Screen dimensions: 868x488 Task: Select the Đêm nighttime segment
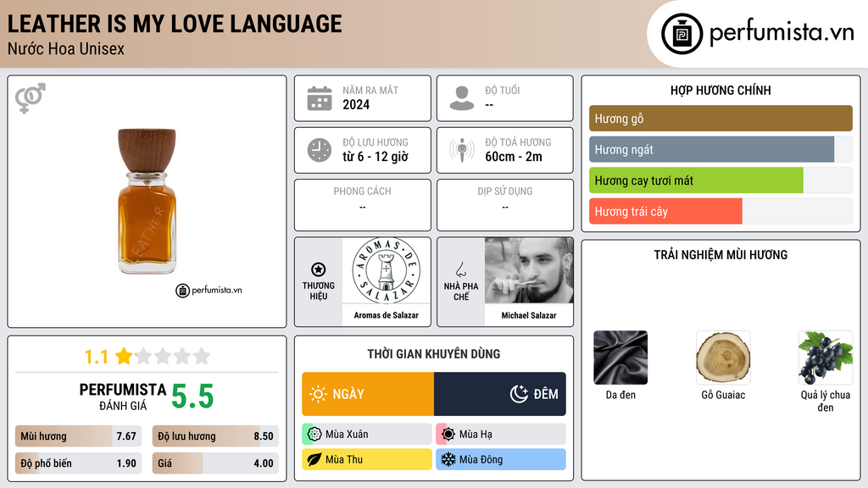coord(500,394)
